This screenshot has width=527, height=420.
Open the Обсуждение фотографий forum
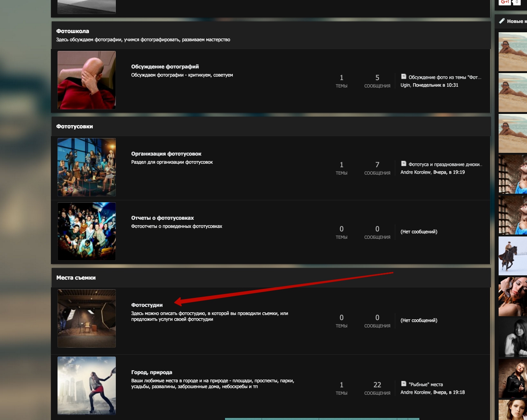point(165,66)
